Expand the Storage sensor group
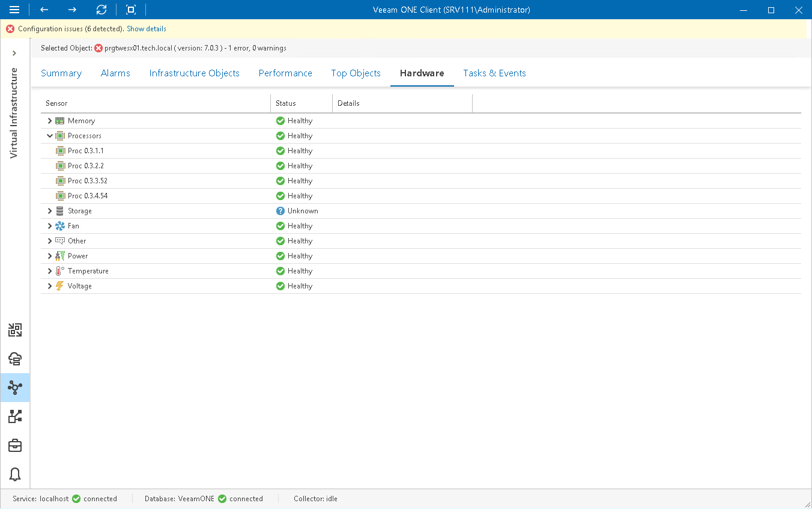The height and width of the screenshot is (509, 812). (x=50, y=211)
